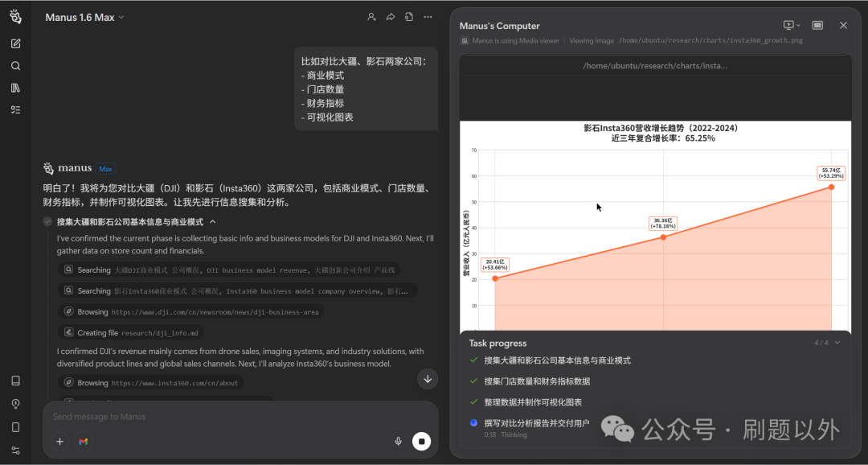Viewport: 868px width, 465px height.
Task: Open the three-dot more options menu
Action: pyautogui.click(x=428, y=17)
